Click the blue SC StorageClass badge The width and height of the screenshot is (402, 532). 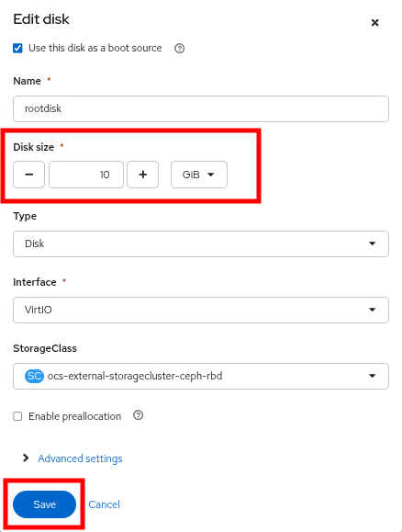[x=34, y=376]
